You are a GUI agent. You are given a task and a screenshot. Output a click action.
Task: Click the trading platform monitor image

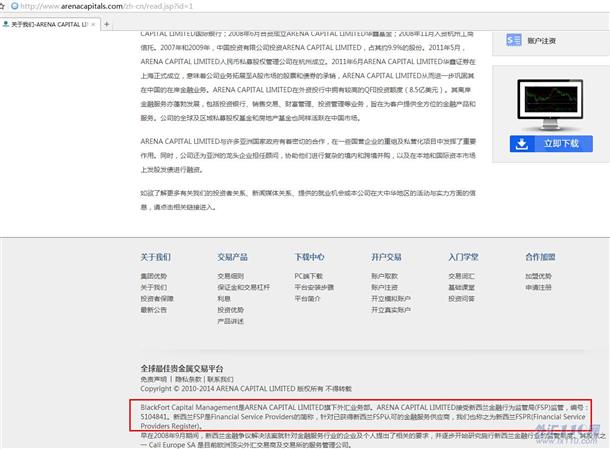[x=550, y=104]
